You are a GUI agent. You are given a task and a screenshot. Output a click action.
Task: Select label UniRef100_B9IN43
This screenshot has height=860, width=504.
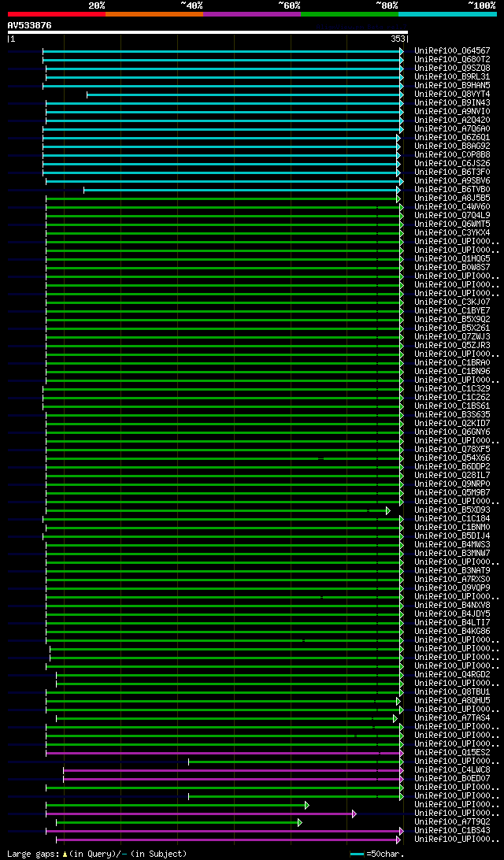[453, 102]
